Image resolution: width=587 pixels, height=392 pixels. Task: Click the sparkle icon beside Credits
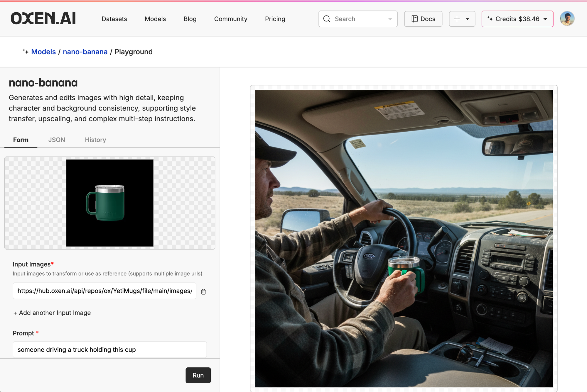point(490,19)
